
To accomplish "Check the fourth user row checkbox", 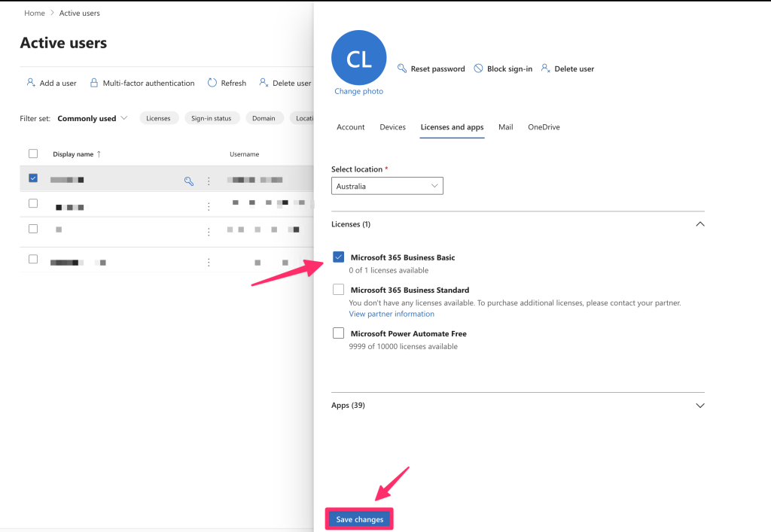I will click(x=33, y=259).
